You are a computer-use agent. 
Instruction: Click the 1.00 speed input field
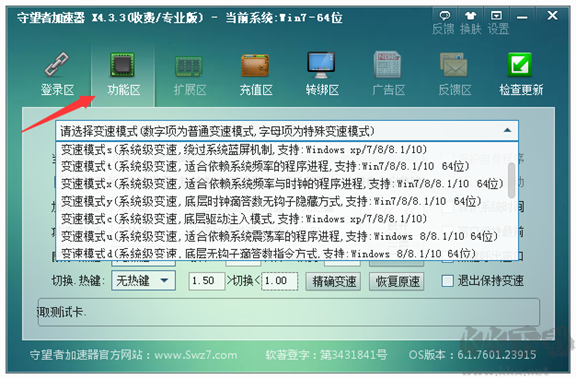[x=280, y=281]
